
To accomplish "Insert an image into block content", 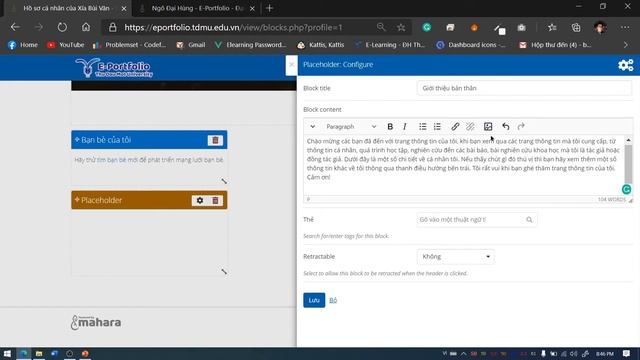I will point(488,127).
